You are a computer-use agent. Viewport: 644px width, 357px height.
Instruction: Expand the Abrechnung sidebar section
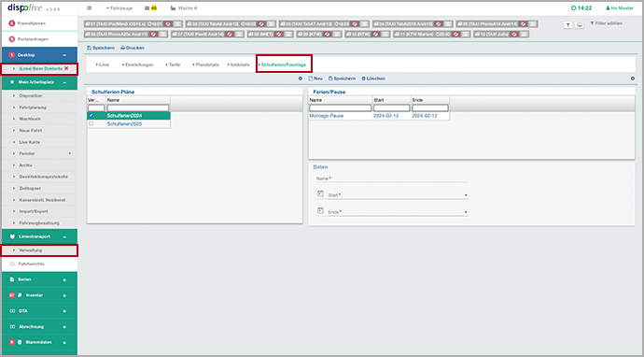[x=64, y=327]
